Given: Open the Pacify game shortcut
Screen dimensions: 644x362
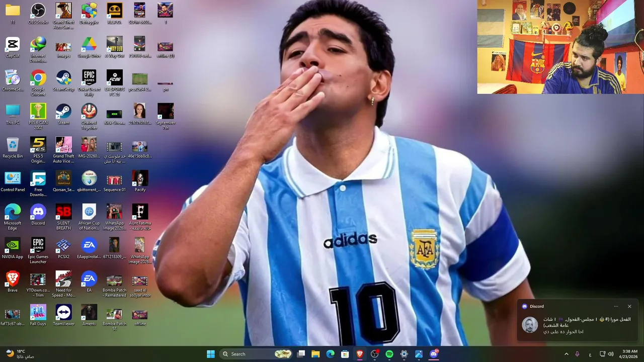Looking at the screenshot, I should pyautogui.click(x=140, y=181).
